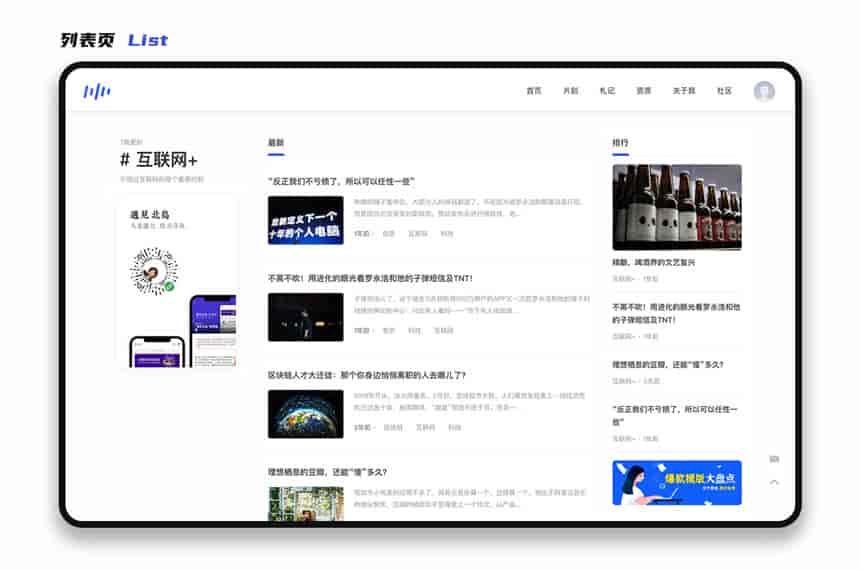Image resolution: width=860 pixels, height=570 pixels.
Task: Open the 理想栖息的豆瓣 article in the latest list
Action: click(327, 471)
